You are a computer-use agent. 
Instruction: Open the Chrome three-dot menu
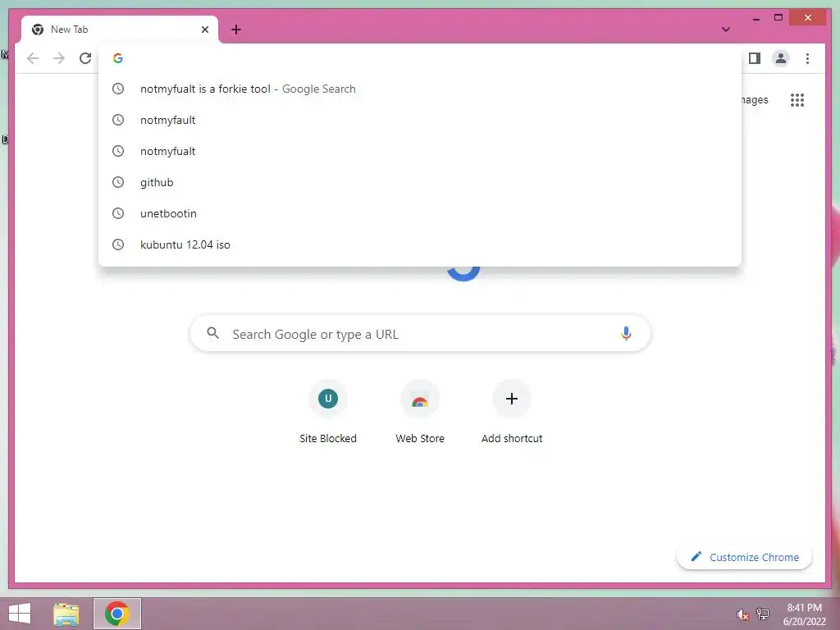tap(807, 58)
